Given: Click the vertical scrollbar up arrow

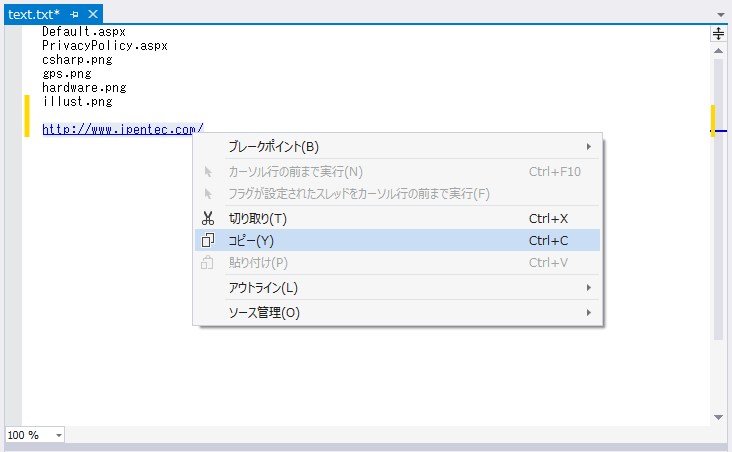Looking at the screenshot, I should point(718,50).
